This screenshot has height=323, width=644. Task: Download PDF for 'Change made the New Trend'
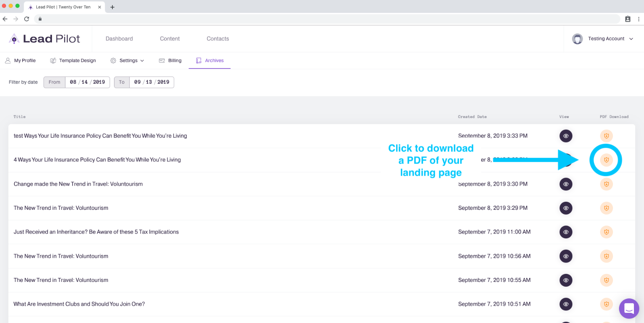point(606,184)
